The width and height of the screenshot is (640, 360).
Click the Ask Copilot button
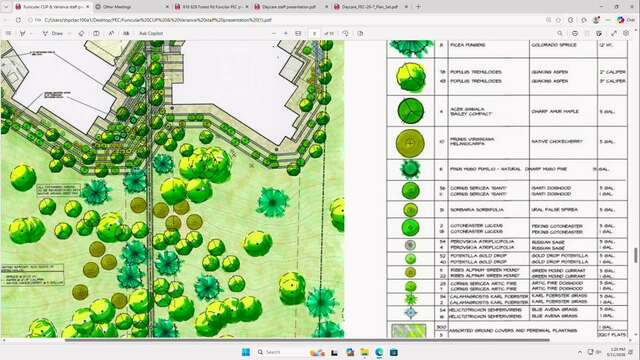(x=151, y=33)
